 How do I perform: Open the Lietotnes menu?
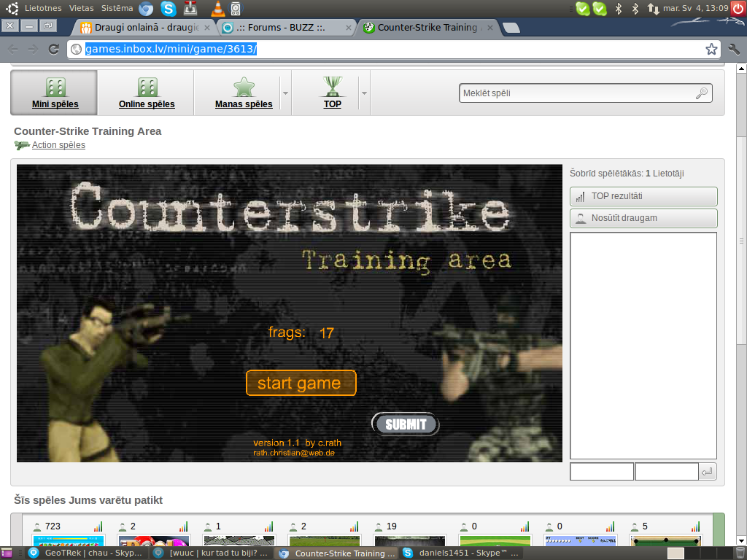tap(43, 8)
